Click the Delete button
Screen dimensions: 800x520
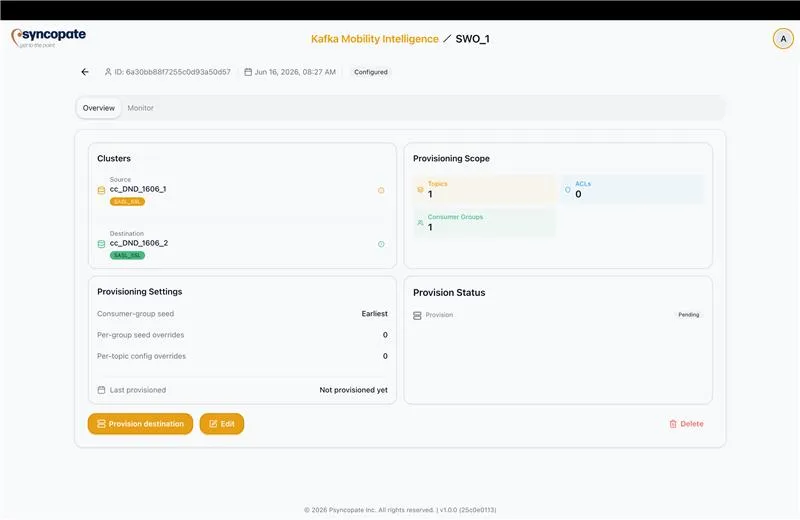tap(686, 424)
